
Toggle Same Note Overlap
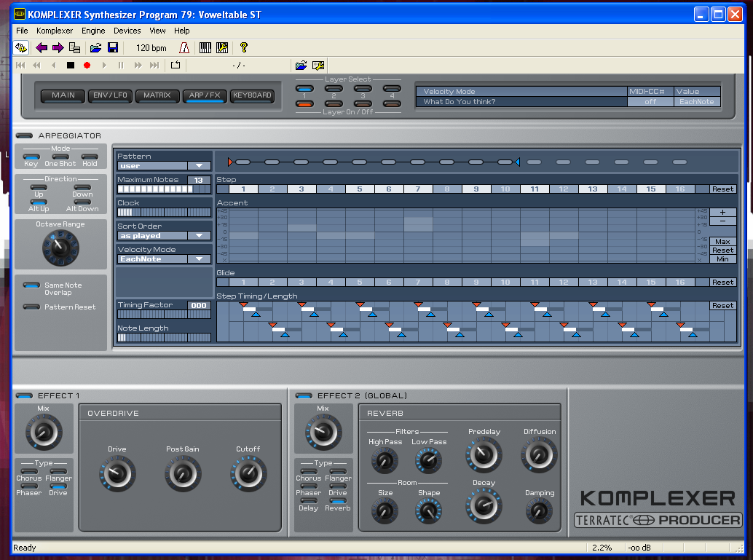pyautogui.click(x=32, y=285)
